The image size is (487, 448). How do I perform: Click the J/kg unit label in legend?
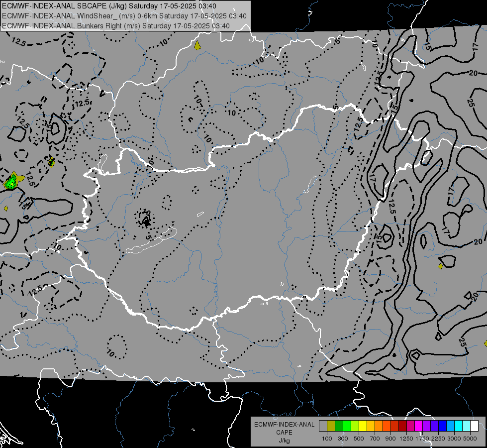(284, 441)
